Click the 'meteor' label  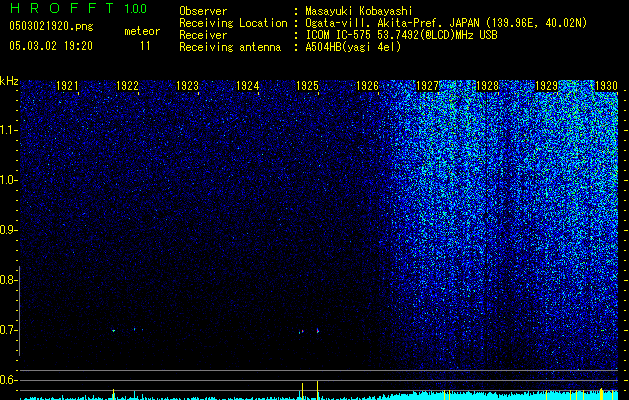(x=142, y=31)
